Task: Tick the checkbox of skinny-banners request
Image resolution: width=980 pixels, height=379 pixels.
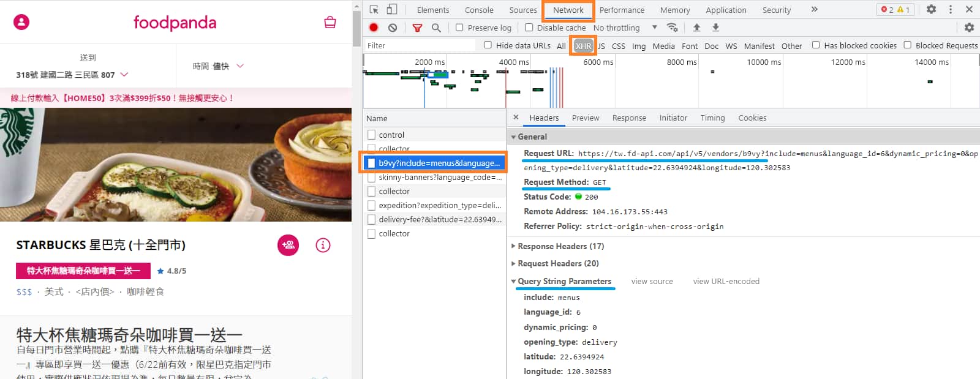Action: point(371,177)
